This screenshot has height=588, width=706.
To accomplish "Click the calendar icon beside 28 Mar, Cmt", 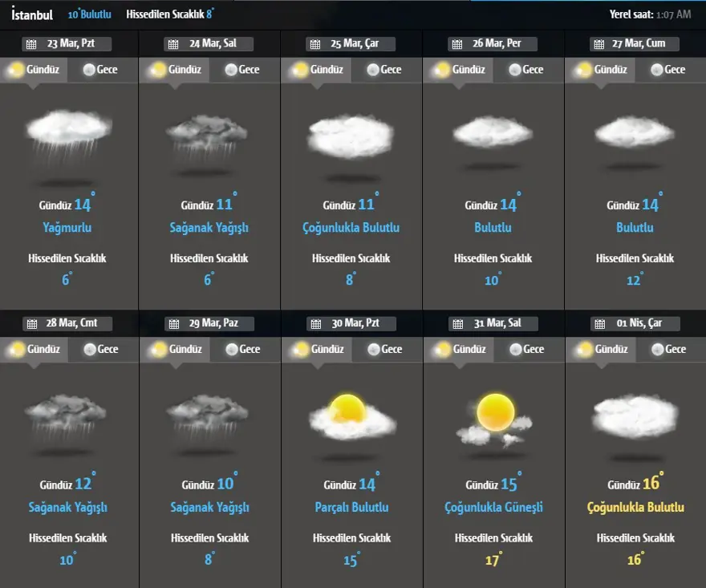I will [x=31, y=324].
